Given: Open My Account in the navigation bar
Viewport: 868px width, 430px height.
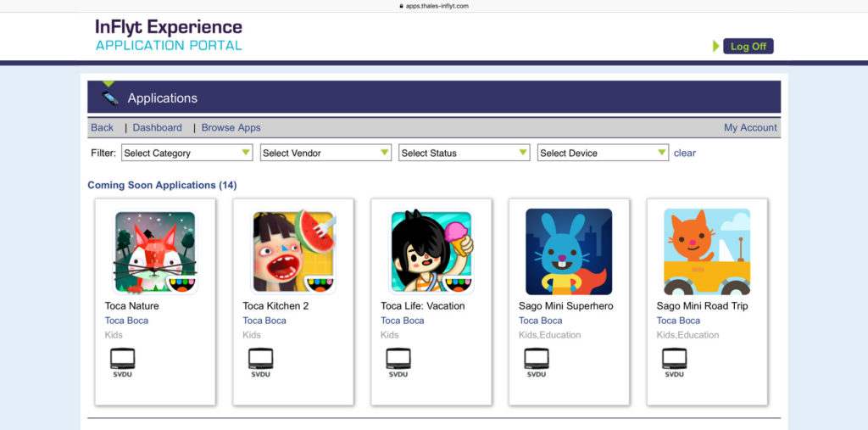Looking at the screenshot, I should click(750, 127).
